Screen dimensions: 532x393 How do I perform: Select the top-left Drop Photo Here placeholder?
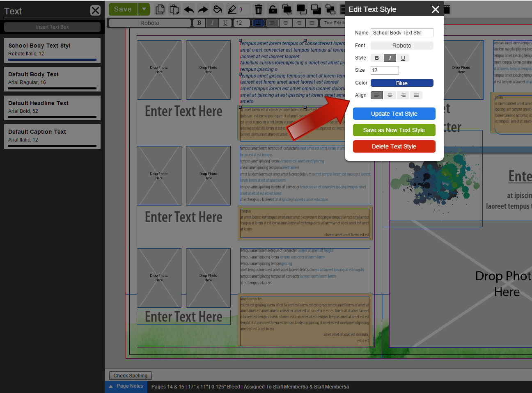159,70
